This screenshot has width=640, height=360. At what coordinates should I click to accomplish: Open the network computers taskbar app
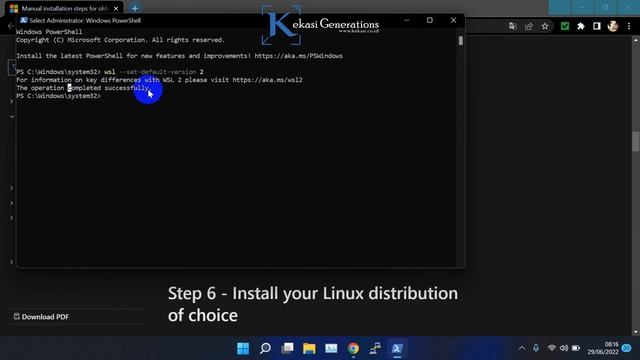pyautogui.click(x=375, y=348)
